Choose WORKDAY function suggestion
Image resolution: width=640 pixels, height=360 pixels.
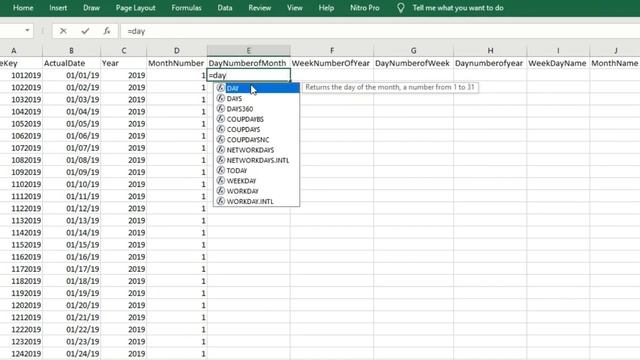[257, 191]
